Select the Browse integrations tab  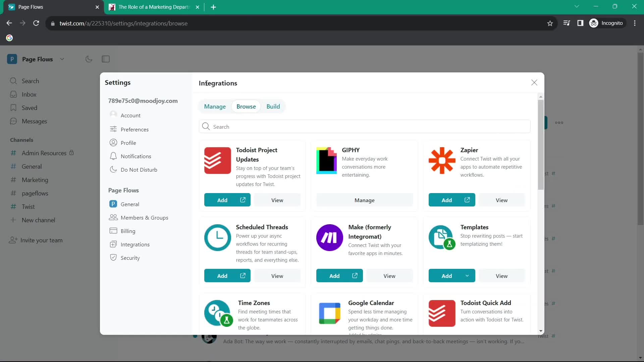point(246,107)
